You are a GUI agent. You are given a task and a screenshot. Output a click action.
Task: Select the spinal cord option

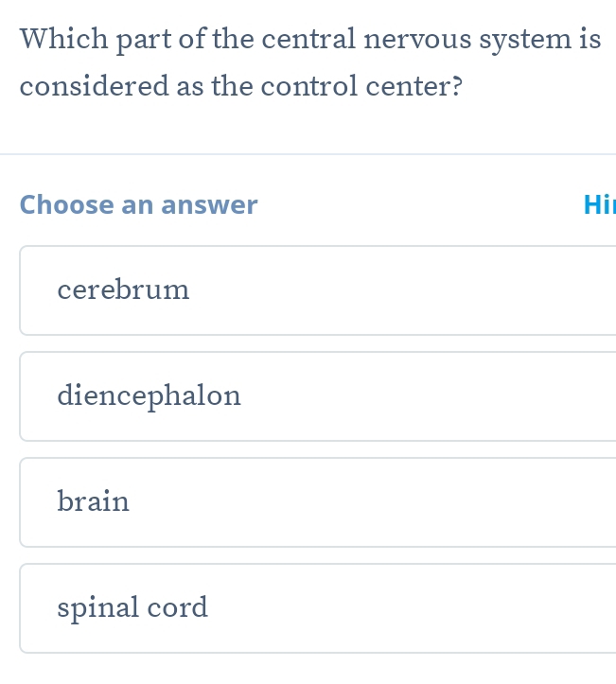click(x=317, y=608)
